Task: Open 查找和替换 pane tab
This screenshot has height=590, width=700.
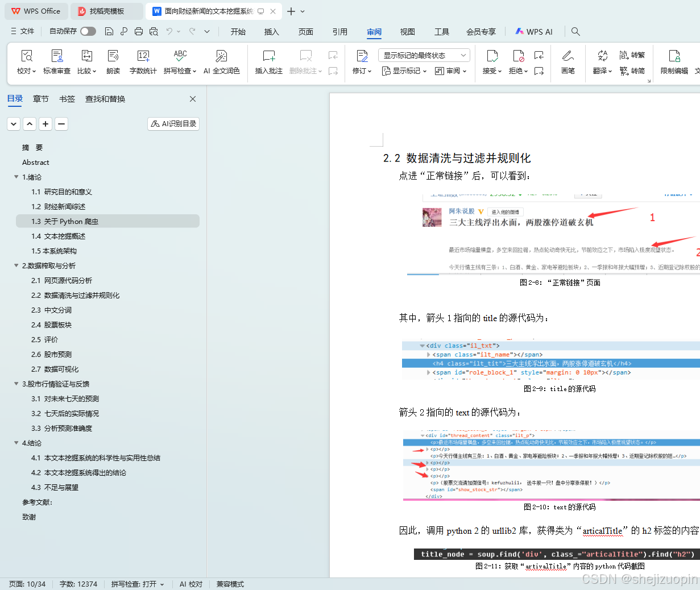Action: [x=105, y=99]
